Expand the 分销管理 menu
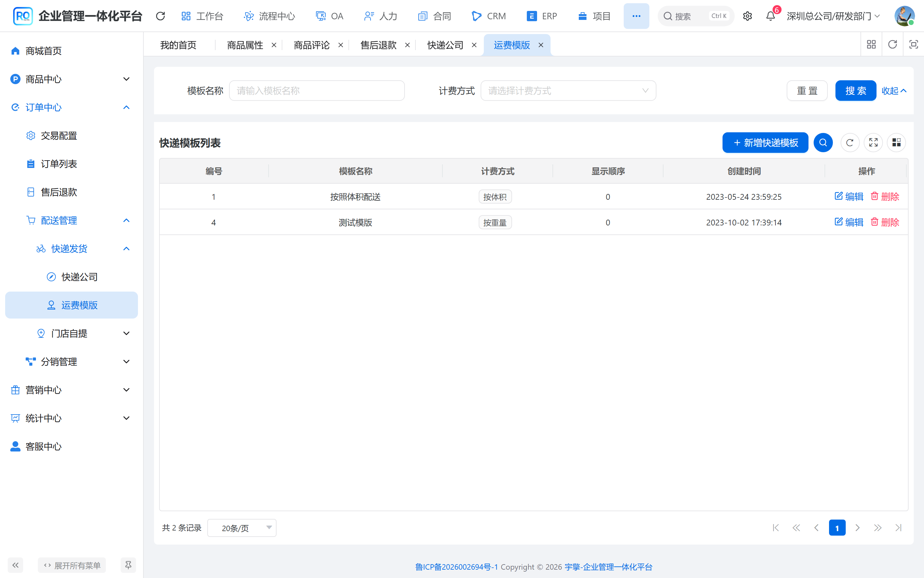Image resolution: width=924 pixels, height=578 pixels. (x=72, y=362)
